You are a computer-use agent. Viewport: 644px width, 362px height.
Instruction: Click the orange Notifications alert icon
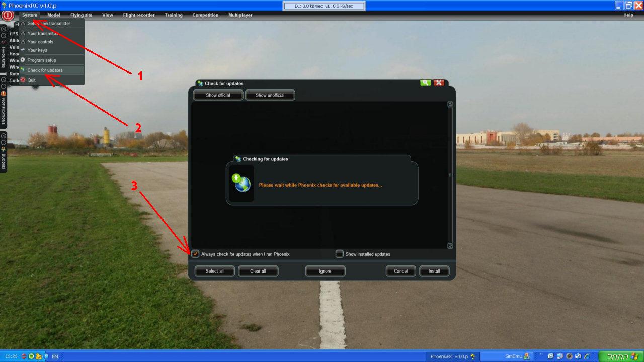tap(4, 94)
